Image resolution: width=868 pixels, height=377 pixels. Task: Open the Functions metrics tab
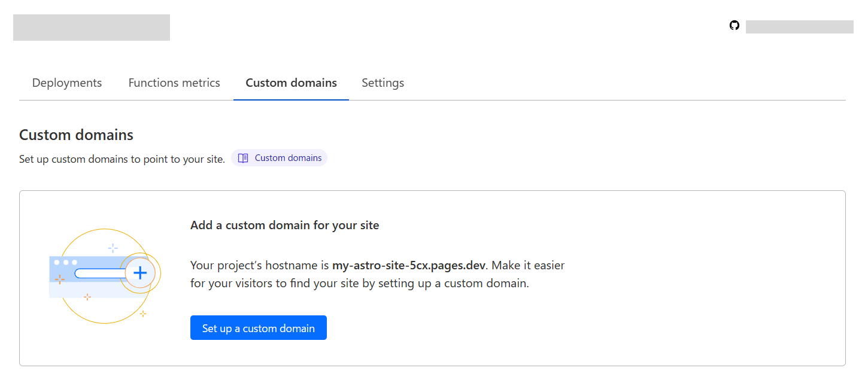(x=174, y=83)
